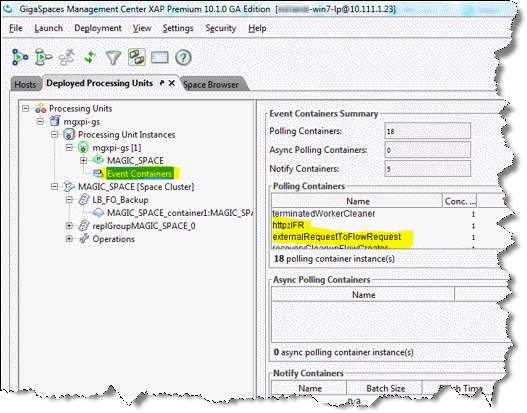
Task: Open the Security menu
Action: pos(220,28)
